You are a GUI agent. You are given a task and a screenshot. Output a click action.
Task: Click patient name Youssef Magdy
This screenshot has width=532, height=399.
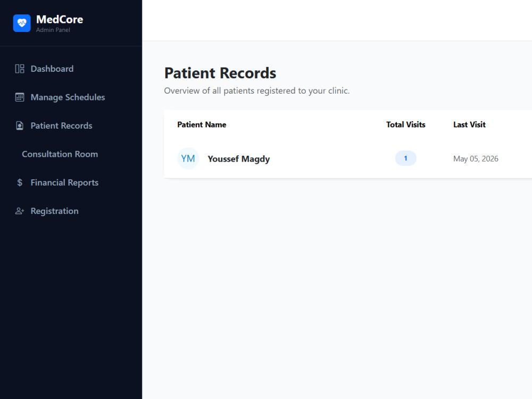(238, 159)
